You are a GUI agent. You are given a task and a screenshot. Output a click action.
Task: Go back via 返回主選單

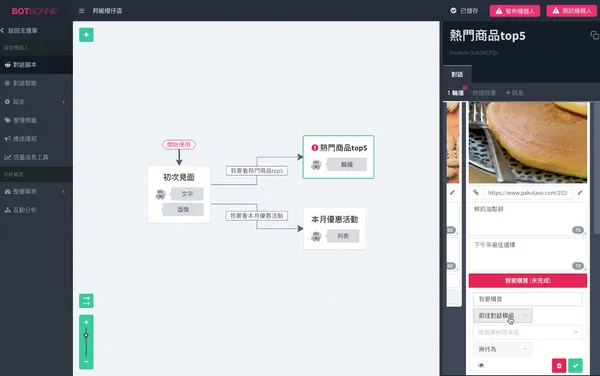19,31
